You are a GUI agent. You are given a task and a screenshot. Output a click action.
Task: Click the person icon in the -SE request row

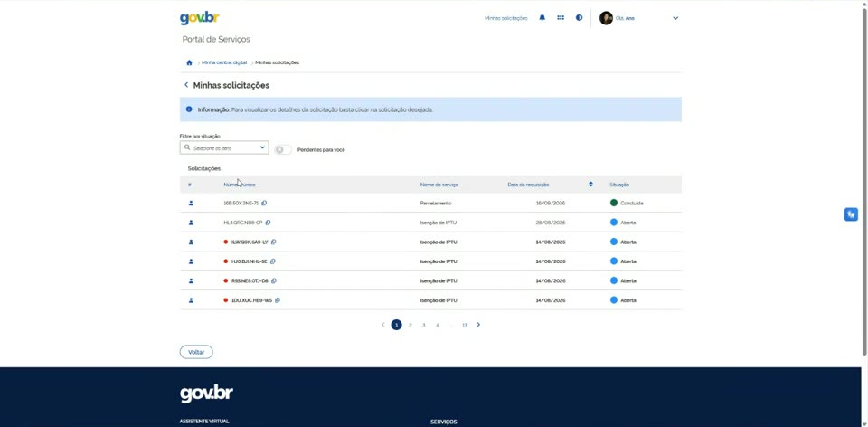pos(191,261)
